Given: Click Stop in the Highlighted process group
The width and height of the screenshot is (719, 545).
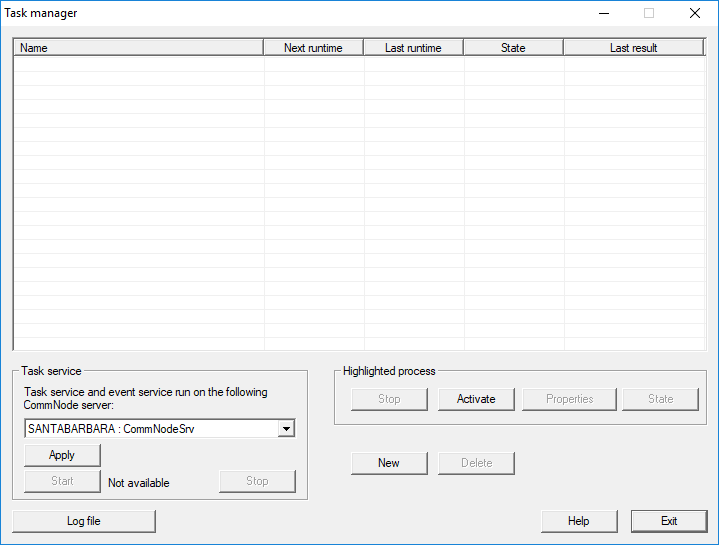Looking at the screenshot, I should (389, 399).
